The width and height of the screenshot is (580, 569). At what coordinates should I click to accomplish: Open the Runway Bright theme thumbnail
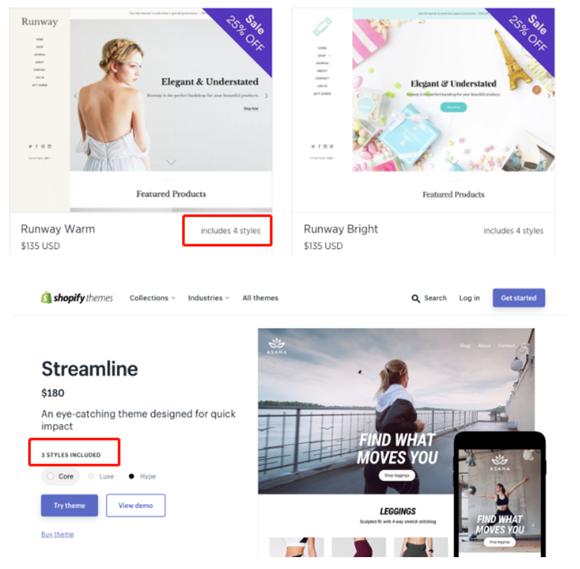(424, 110)
